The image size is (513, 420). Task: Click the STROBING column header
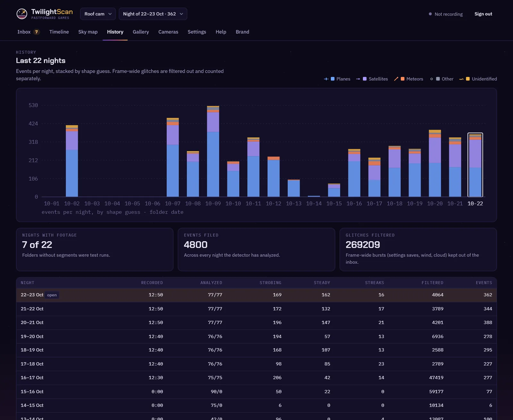[x=270, y=283]
